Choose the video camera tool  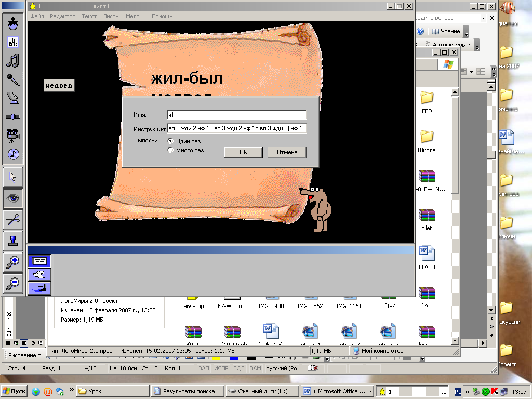pyautogui.click(x=13, y=136)
